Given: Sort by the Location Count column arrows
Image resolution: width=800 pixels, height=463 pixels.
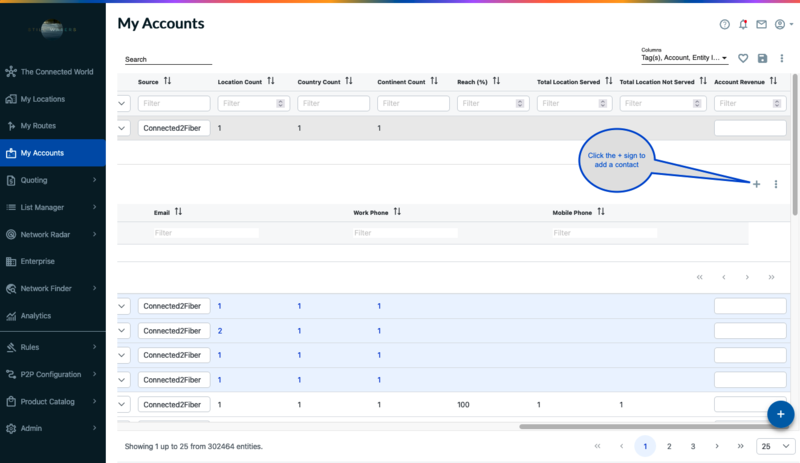Looking at the screenshot, I should pyautogui.click(x=271, y=81).
